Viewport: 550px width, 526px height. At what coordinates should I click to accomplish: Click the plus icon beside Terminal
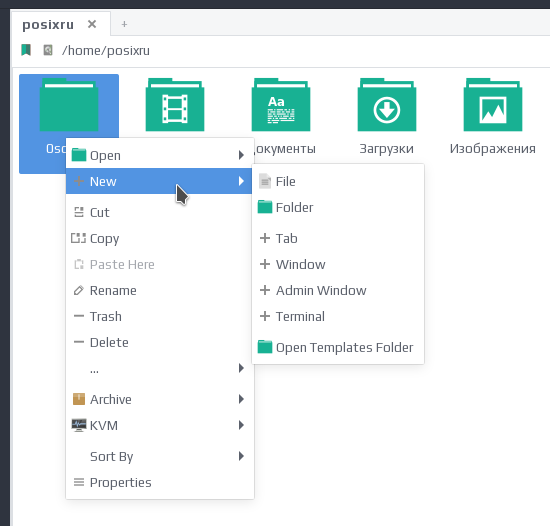pos(265,316)
